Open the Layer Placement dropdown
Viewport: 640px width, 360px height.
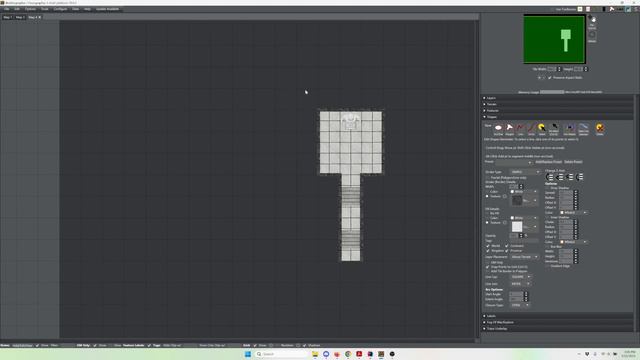click(x=524, y=257)
